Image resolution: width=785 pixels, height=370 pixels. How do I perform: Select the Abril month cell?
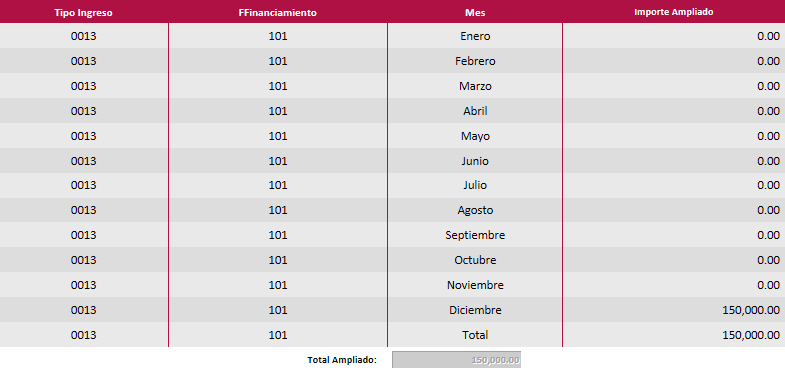[475, 111]
